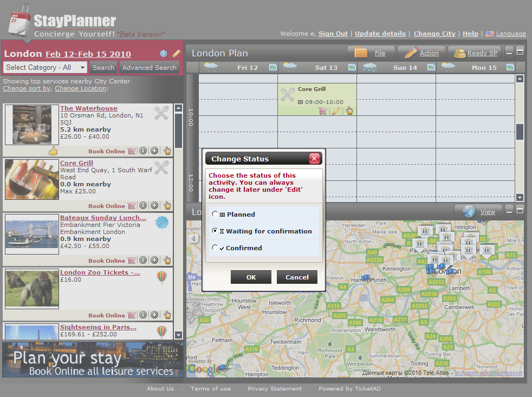Open The Waterhouse listing title

coord(89,108)
